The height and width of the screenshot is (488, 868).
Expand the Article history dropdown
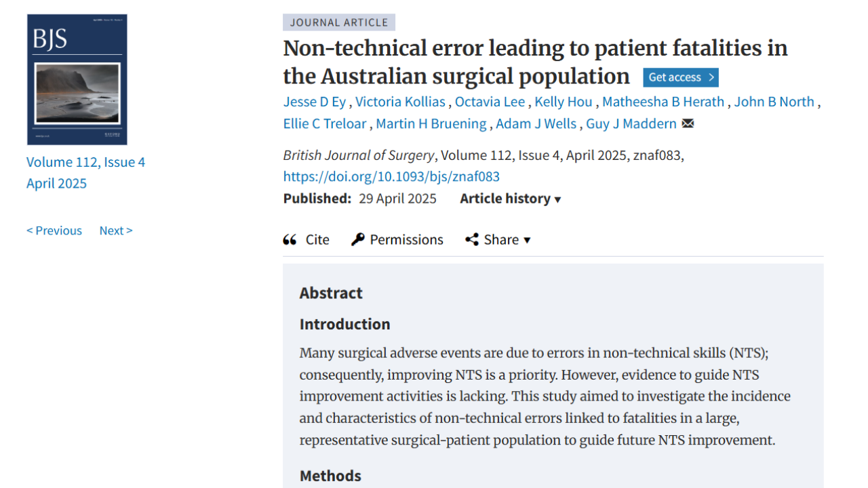tap(511, 199)
